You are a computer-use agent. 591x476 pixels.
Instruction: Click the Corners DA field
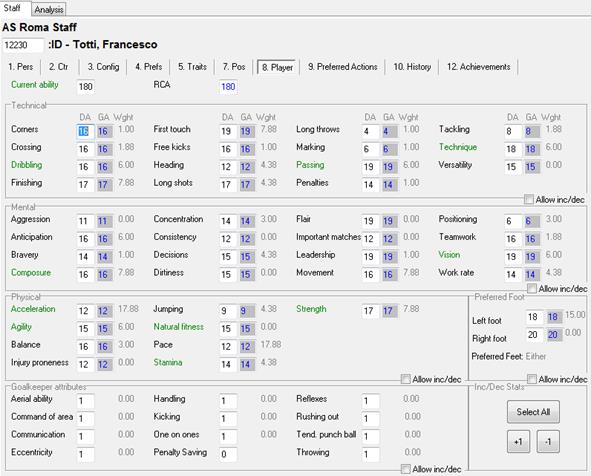(x=86, y=132)
